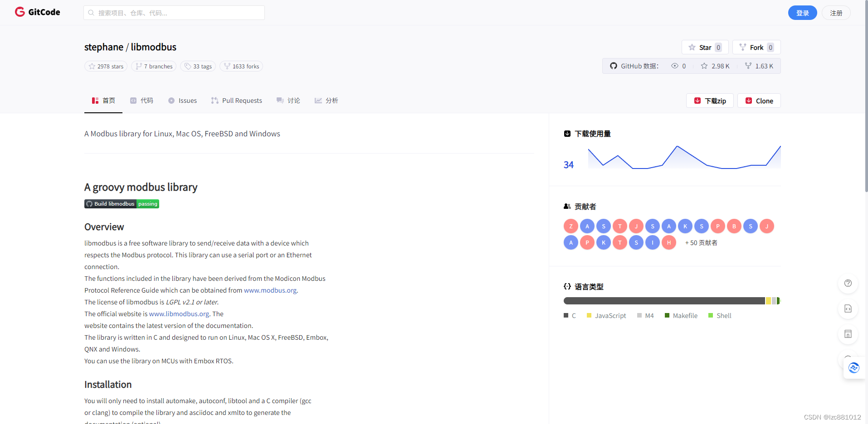Click the 下载zip button
This screenshot has height=424, width=868.
710,101
